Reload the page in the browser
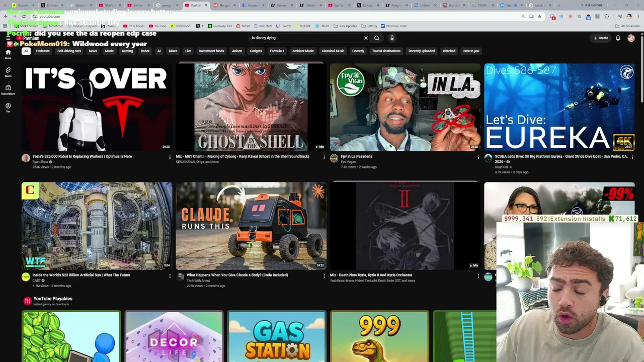This screenshot has height=362, width=644. [24, 17]
